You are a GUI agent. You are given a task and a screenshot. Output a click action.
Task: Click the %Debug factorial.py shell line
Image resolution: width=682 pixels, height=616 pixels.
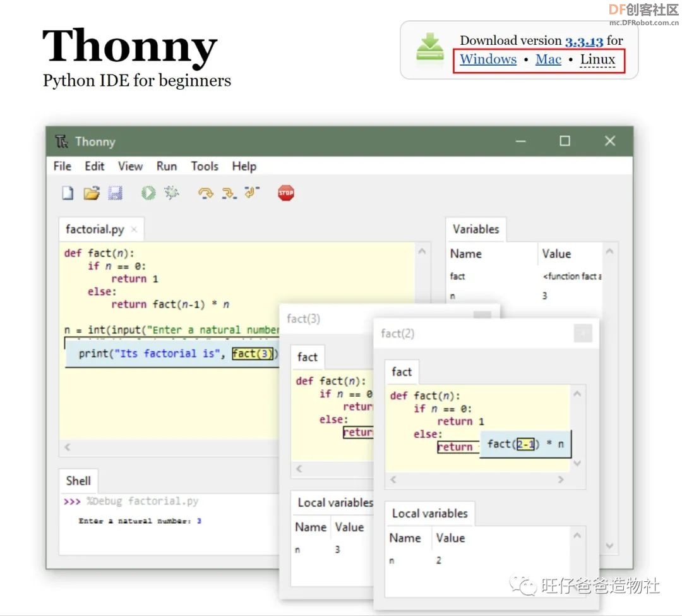[x=131, y=502]
